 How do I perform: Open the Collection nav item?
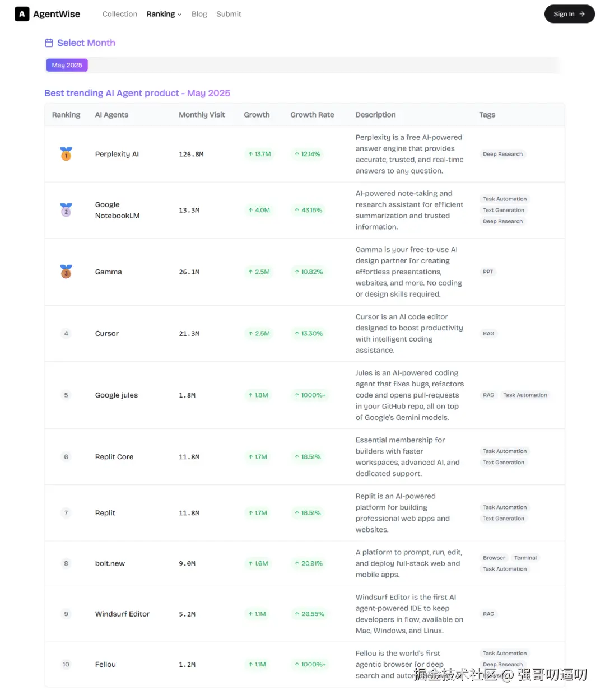point(120,14)
